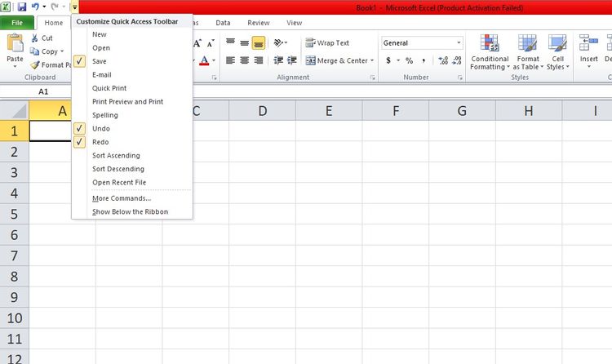The width and height of the screenshot is (612, 364).
Task: Click the Customize Quick Access Toolbar arrow
Action: [74, 7]
